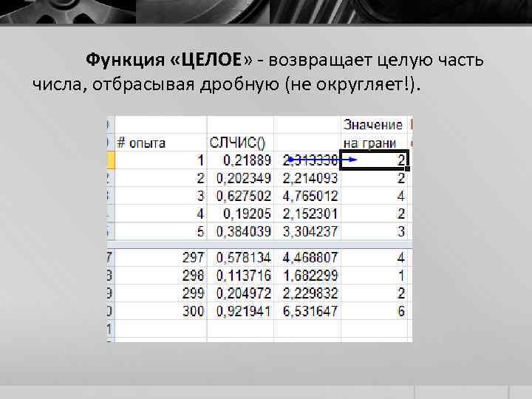Select cell with value 0,19205

click(240, 214)
